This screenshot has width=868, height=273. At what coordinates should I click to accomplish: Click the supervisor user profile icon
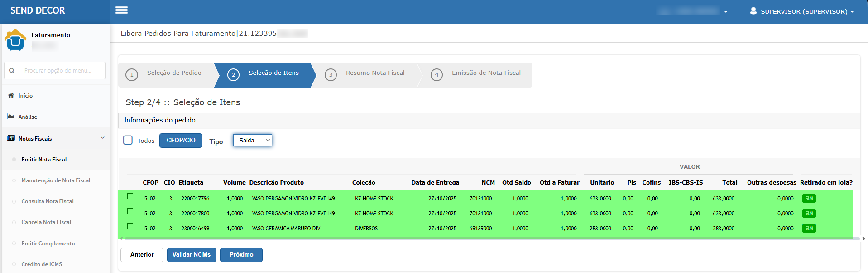tap(753, 11)
